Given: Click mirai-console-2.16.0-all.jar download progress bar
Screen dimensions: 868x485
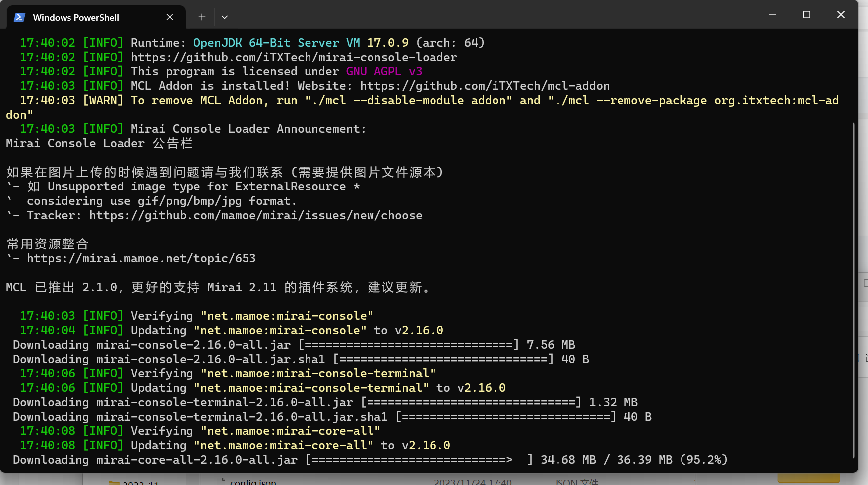Looking at the screenshot, I should (409, 345).
